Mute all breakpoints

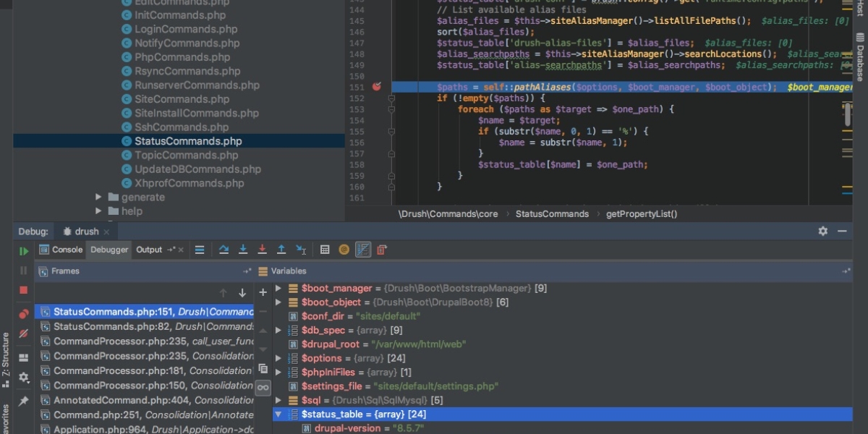(x=25, y=333)
